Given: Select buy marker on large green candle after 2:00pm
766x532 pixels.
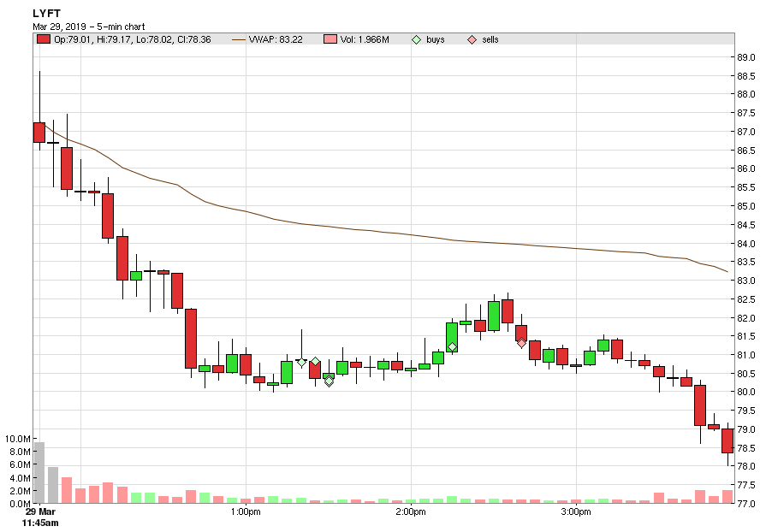Looking at the screenshot, I should (452, 346).
